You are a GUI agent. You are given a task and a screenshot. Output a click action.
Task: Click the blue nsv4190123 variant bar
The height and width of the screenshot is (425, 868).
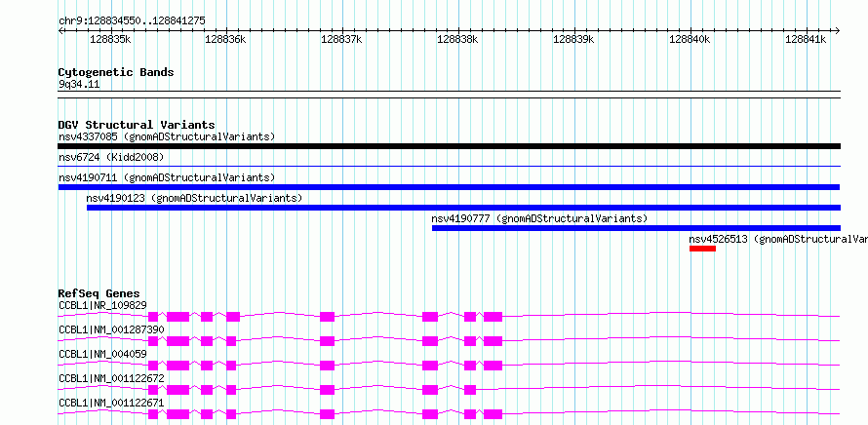tap(463, 208)
